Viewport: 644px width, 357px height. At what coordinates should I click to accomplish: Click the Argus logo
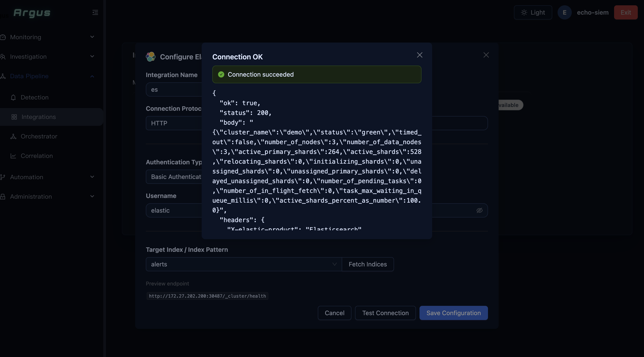tap(32, 13)
